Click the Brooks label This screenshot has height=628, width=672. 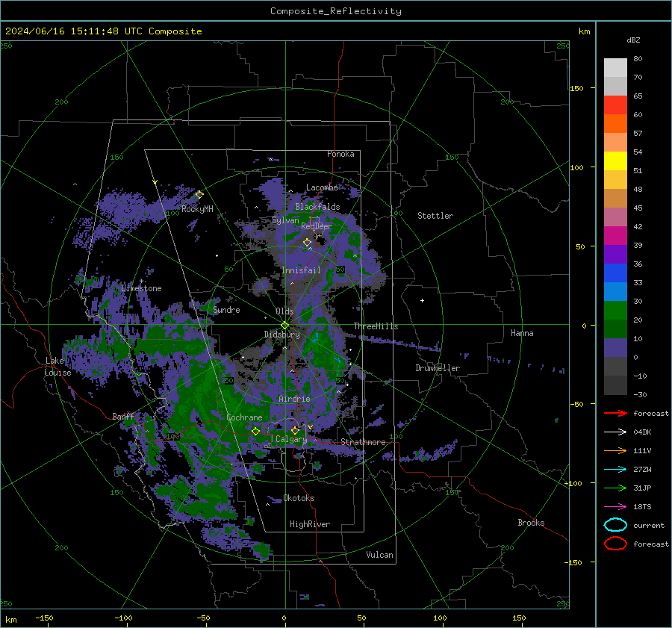531,523
